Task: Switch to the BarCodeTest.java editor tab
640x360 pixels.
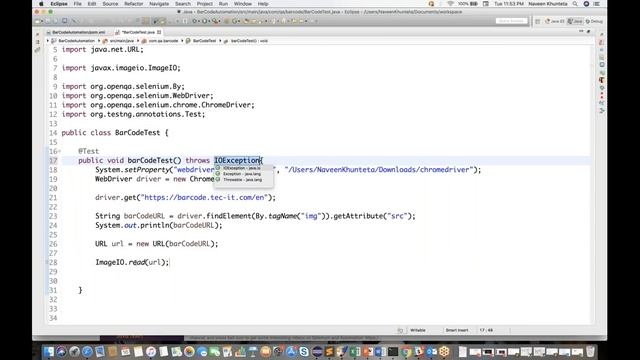Action: pos(138,32)
